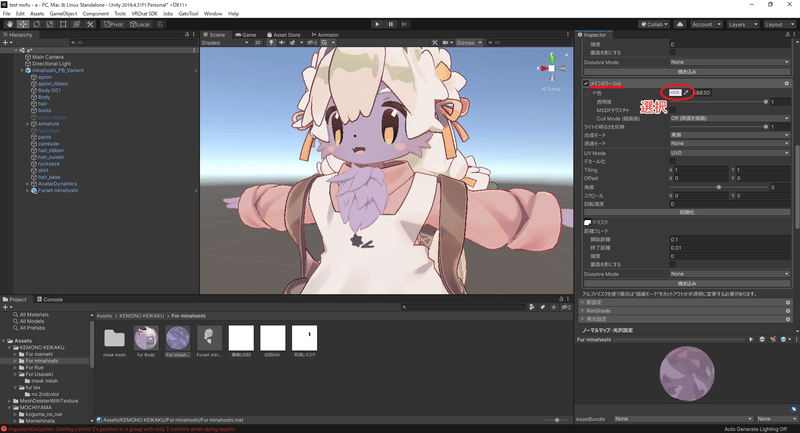Click the Pause button
800x433 pixels.
tap(391, 24)
